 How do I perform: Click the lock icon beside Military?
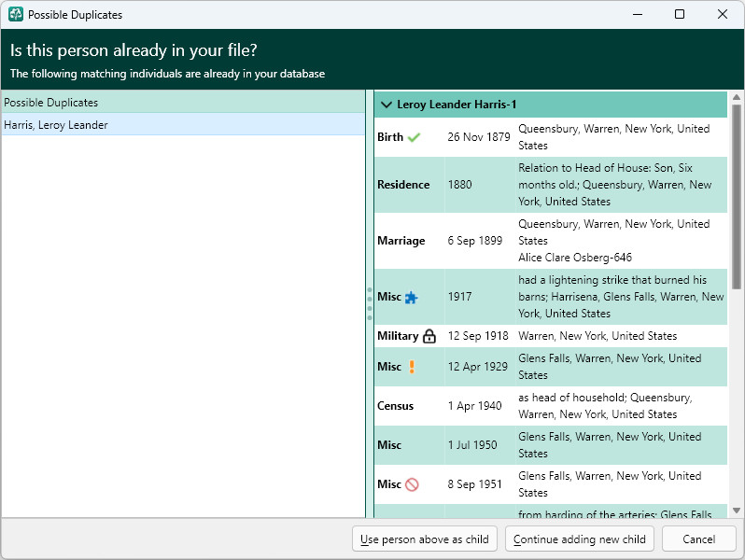(429, 336)
